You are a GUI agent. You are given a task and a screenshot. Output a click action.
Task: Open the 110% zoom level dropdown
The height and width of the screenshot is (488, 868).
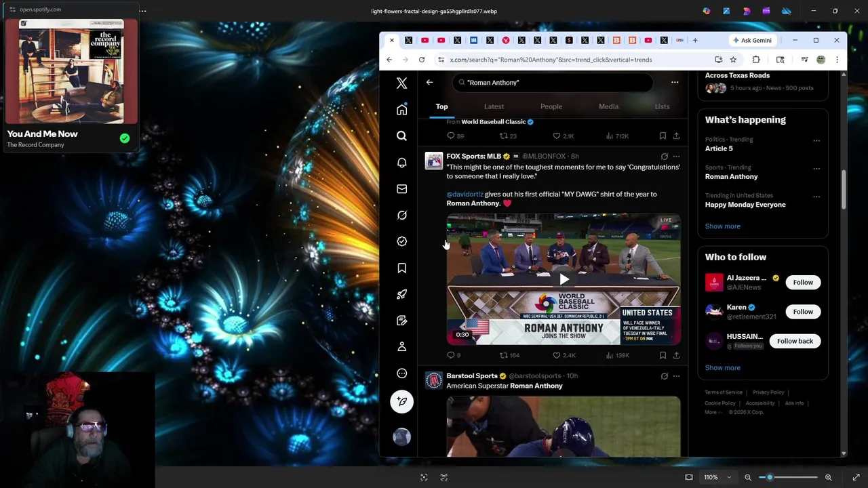(x=717, y=477)
